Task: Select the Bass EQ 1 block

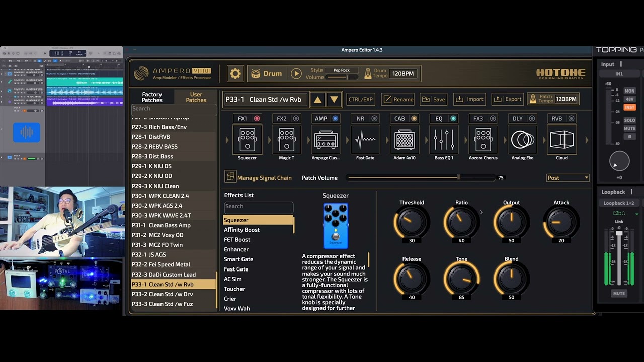Action: tap(444, 140)
